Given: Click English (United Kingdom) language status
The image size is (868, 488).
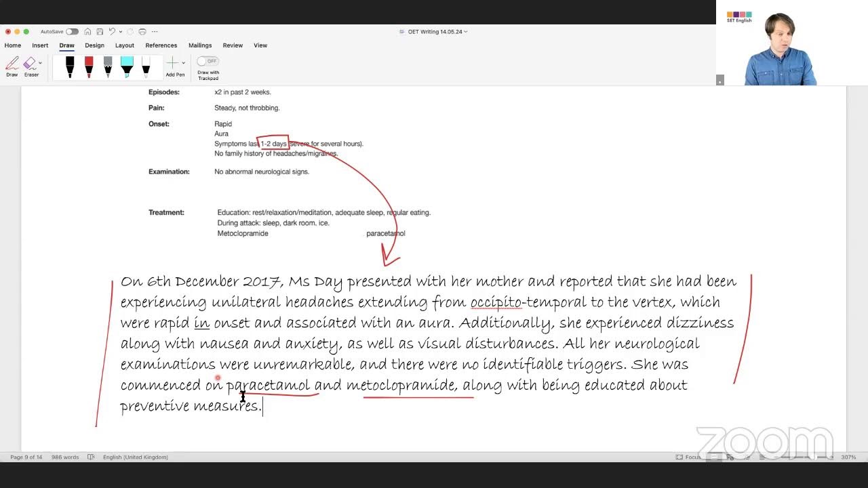Looking at the screenshot, I should 136,457.
